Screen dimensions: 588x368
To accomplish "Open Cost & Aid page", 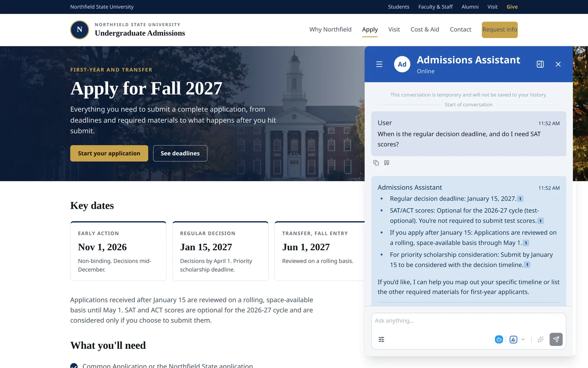I will [x=425, y=29].
